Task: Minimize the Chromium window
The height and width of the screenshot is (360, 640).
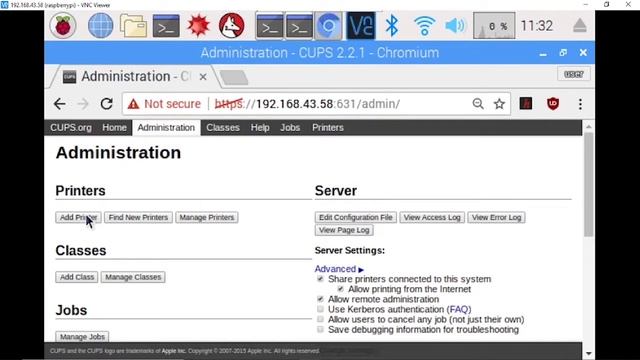Action: coord(543,53)
